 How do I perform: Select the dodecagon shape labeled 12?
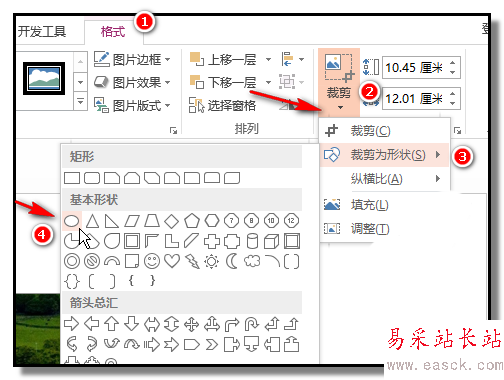pyautogui.click(x=291, y=221)
